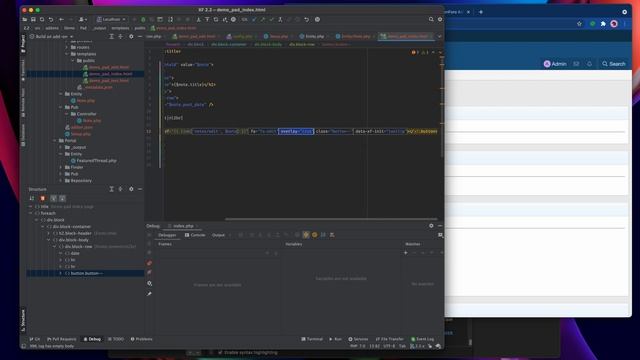Toggle the red HTML filter in Structure panel
The height and width of the screenshot is (360, 640).
42,198
